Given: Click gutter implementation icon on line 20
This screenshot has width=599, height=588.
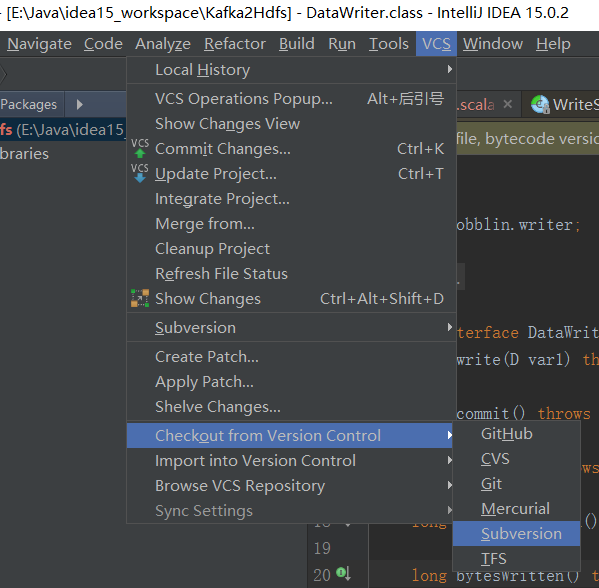Looking at the screenshot, I should [343, 573].
